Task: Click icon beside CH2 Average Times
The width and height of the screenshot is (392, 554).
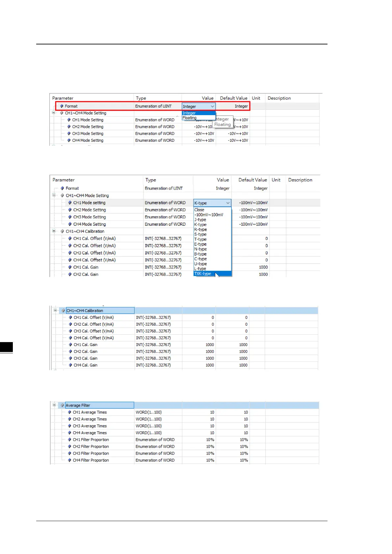Action: pyautogui.click(x=69, y=419)
